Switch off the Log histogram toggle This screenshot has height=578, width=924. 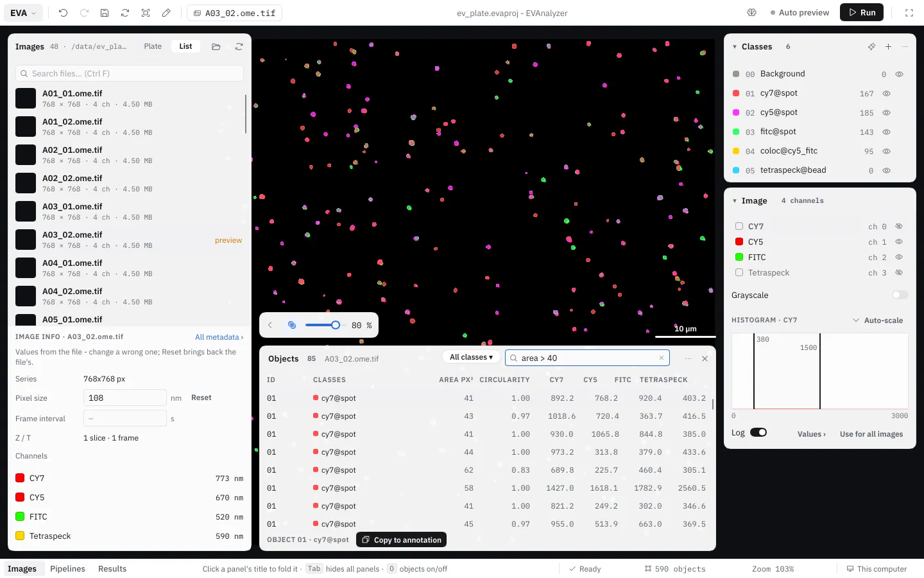point(758,432)
